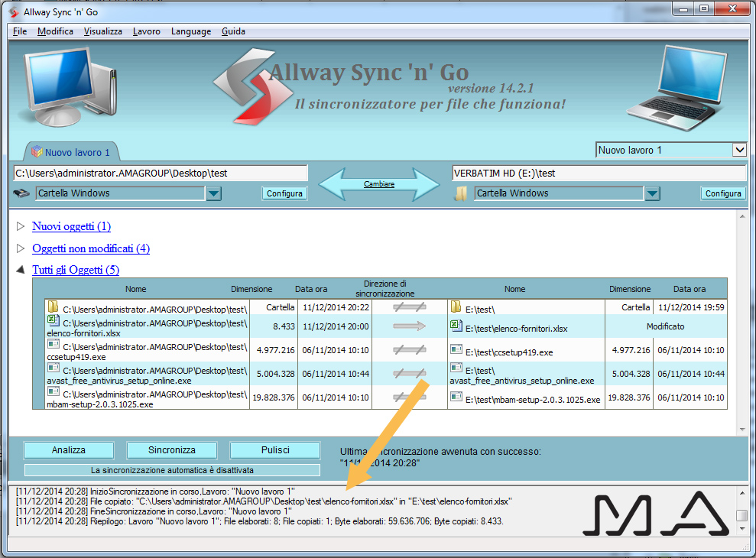Click the automatic synchronization disattivata bar
Image resolution: width=756 pixels, height=558 pixels.
(172, 470)
